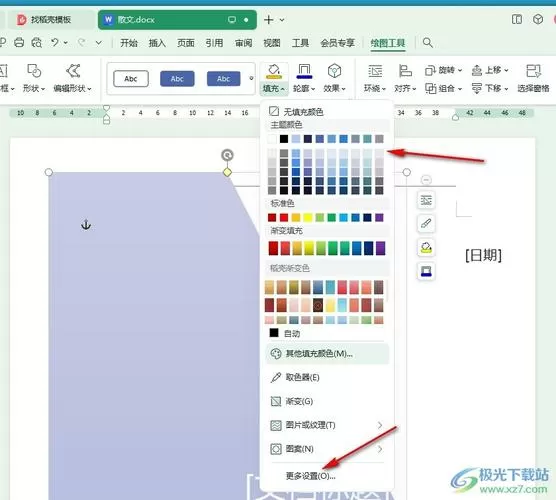Click the print icon in quick toolbar

19,43
